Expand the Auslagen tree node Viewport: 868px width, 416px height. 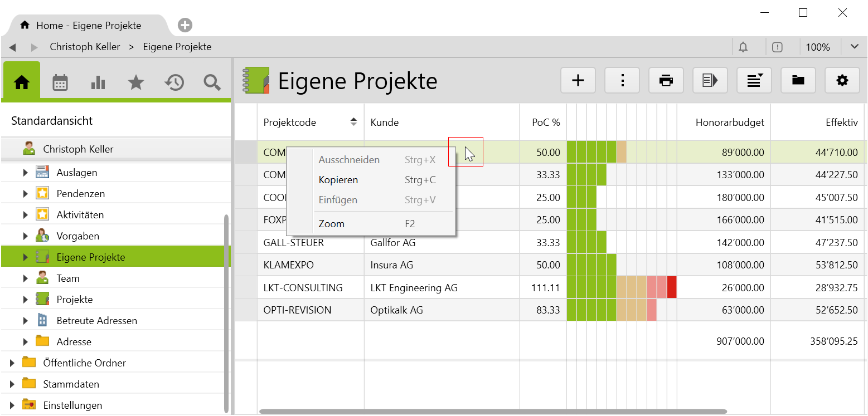[x=26, y=173]
